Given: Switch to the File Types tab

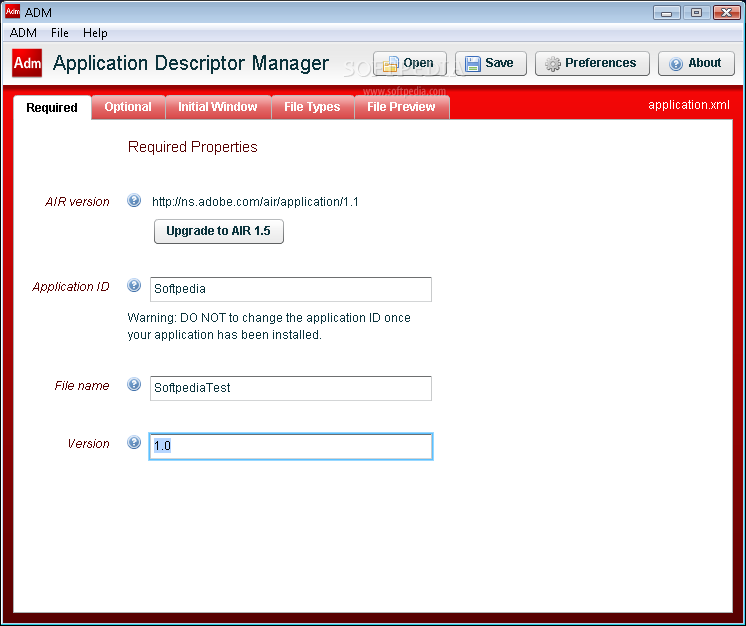Looking at the screenshot, I should 312,107.
